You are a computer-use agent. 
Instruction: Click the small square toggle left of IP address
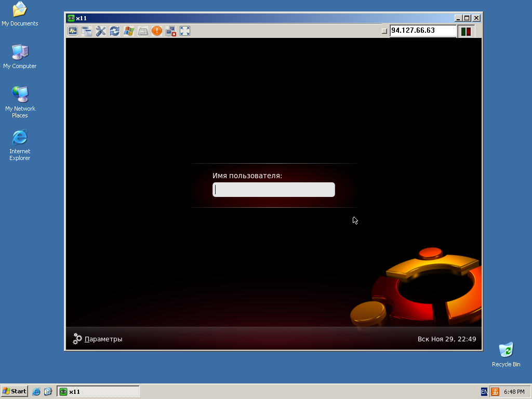click(384, 31)
